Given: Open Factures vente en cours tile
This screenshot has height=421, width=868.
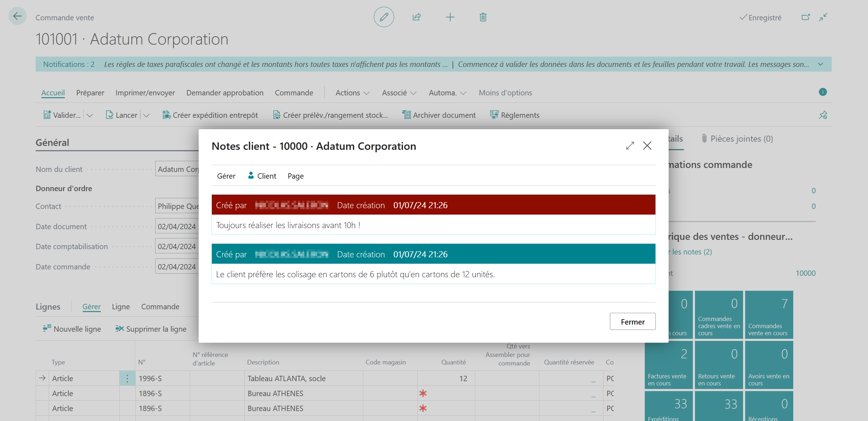Looking at the screenshot, I should pos(669,365).
